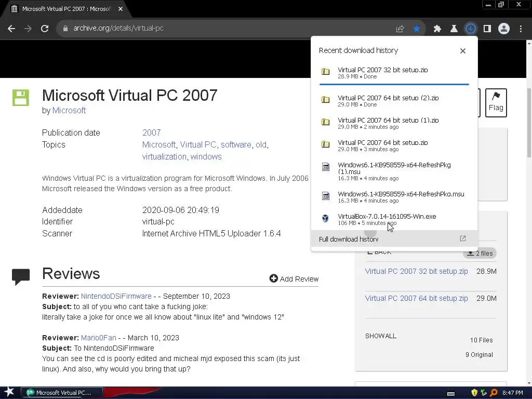The width and height of the screenshot is (532, 399).
Task: Open reviewer NintendoDSiFirmware profile
Action: [x=116, y=296]
